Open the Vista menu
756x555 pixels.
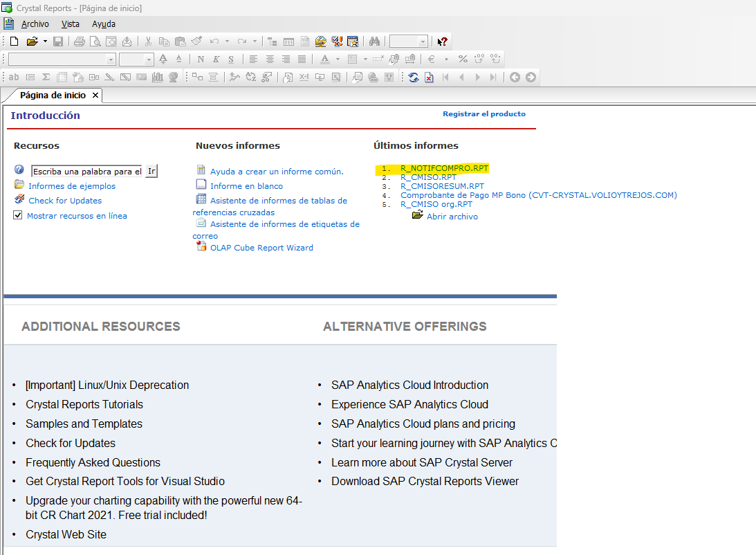coord(71,24)
